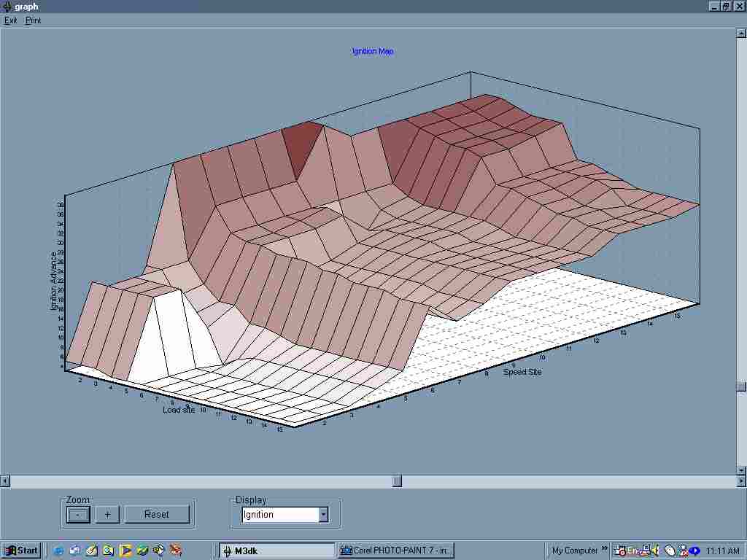Click the zoom in plus button
Image resolution: width=747 pixels, height=560 pixels.
coord(107,515)
